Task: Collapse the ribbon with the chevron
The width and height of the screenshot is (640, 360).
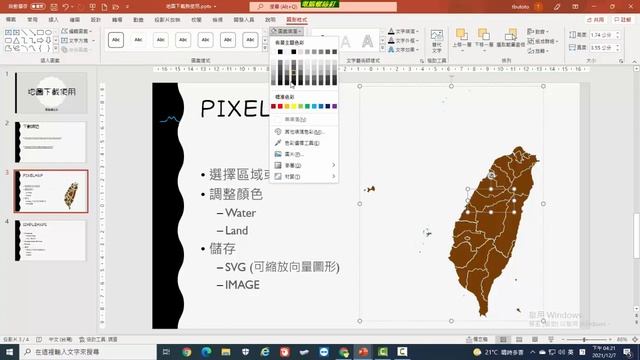Action: click(x=634, y=61)
